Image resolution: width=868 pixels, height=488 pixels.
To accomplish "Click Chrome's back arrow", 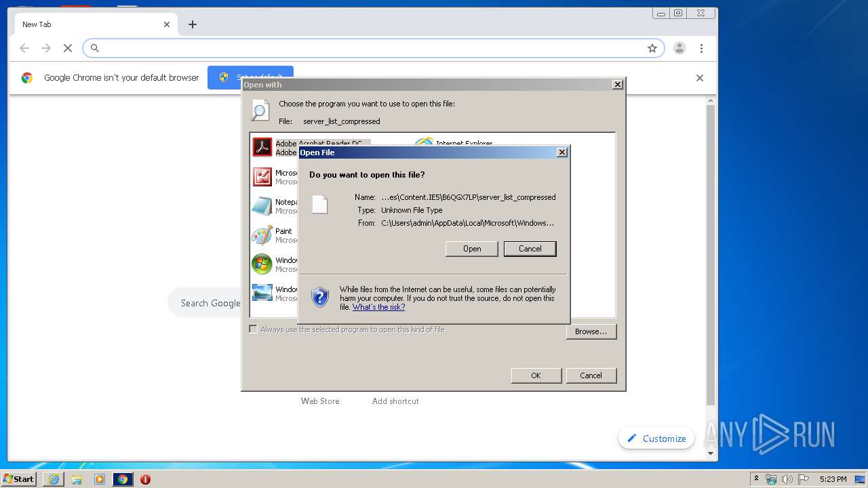I will pyautogui.click(x=24, y=48).
